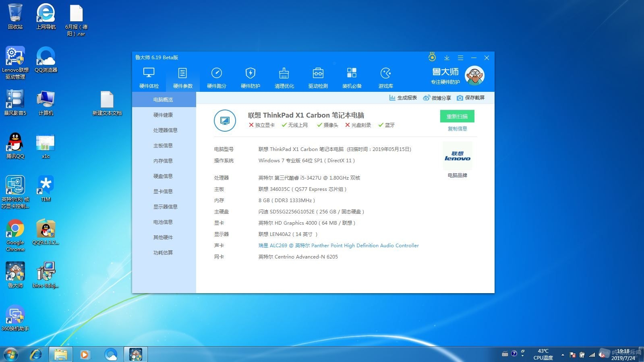Open file explorer from the taskbar
644x362 pixels.
[x=61, y=354]
